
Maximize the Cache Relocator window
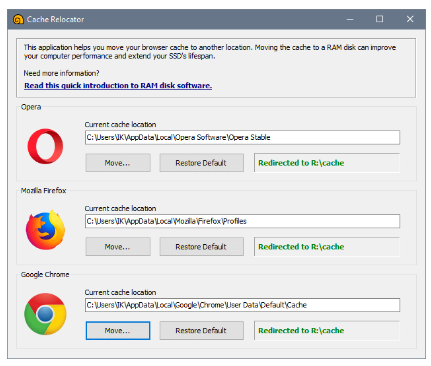click(379, 19)
